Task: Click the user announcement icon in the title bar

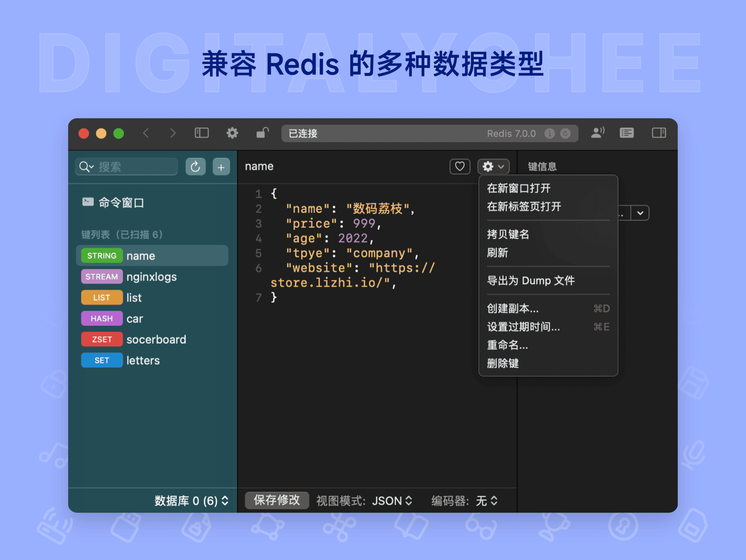Action: pyautogui.click(x=597, y=132)
